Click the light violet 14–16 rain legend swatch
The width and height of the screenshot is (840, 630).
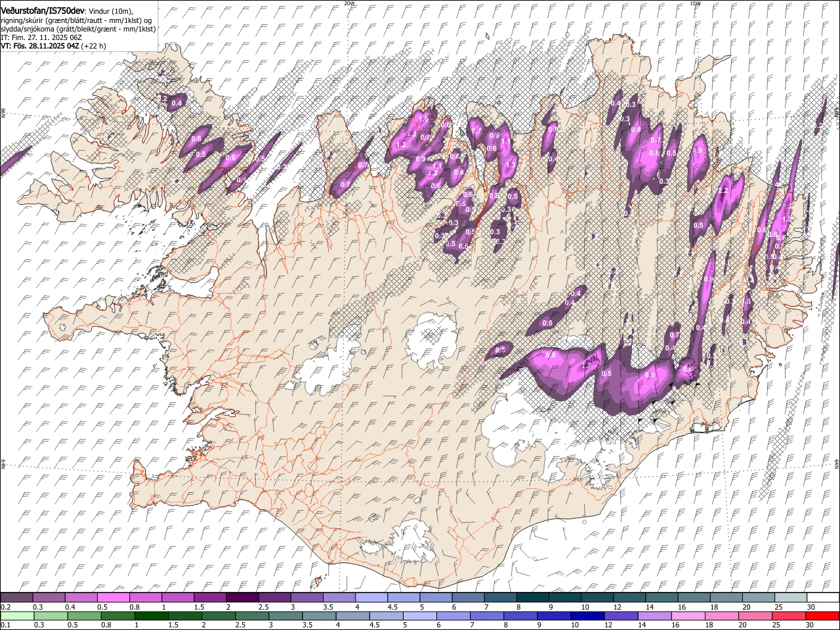pyautogui.click(x=654, y=616)
